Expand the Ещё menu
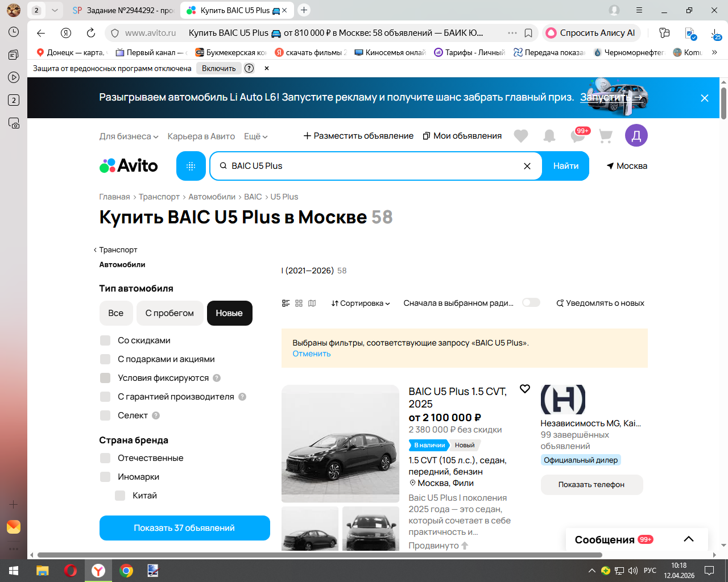This screenshot has width=728, height=582. pos(255,136)
